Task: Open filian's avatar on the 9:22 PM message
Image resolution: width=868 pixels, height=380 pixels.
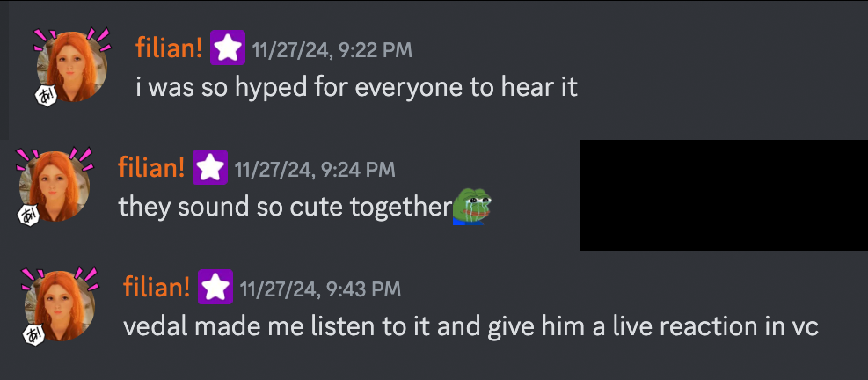Action: tap(72, 67)
